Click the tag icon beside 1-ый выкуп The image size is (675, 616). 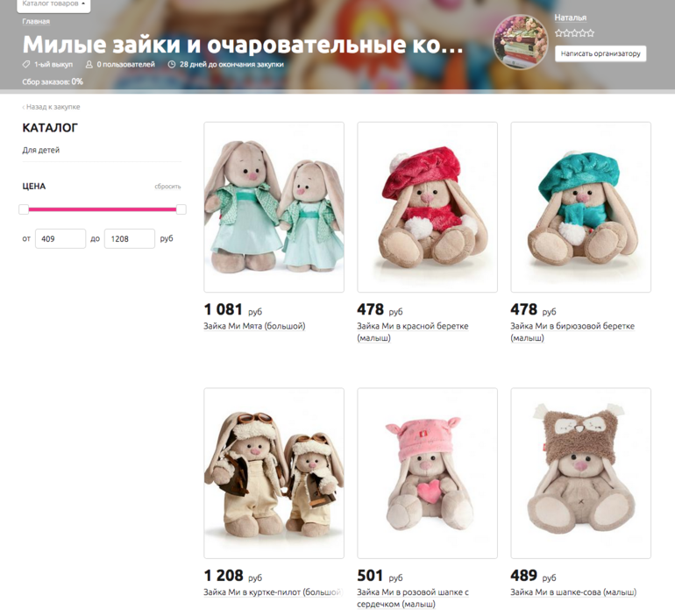26,65
